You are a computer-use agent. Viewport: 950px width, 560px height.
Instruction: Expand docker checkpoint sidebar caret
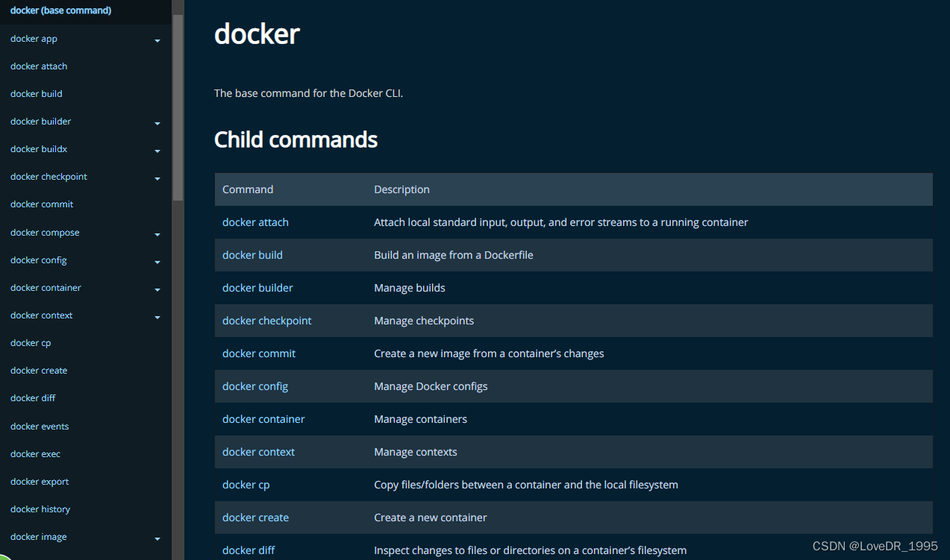coord(157,178)
